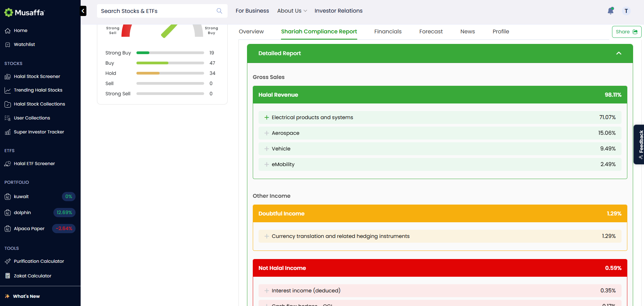The width and height of the screenshot is (644, 306).
Task: Click the kuwait 0% badge
Action: tap(69, 197)
